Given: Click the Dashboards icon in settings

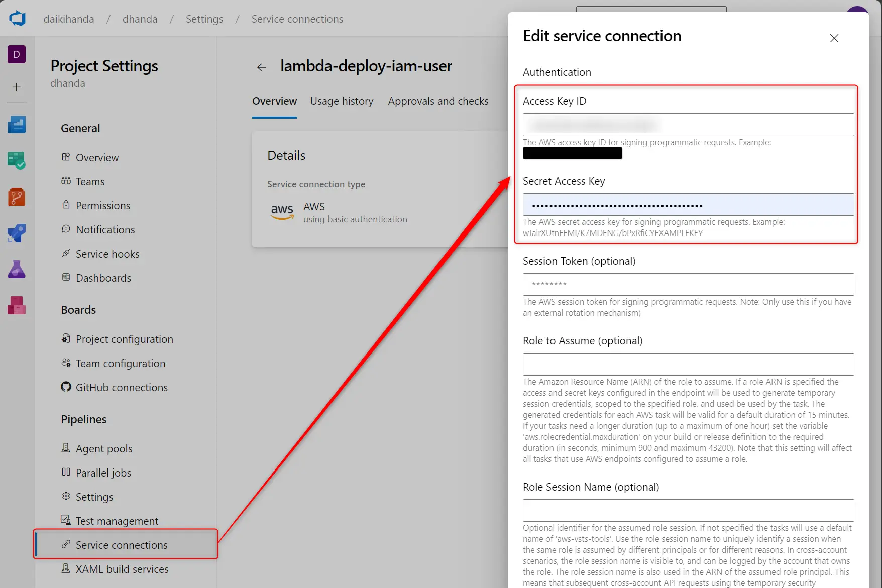Looking at the screenshot, I should [x=66, y=277].
